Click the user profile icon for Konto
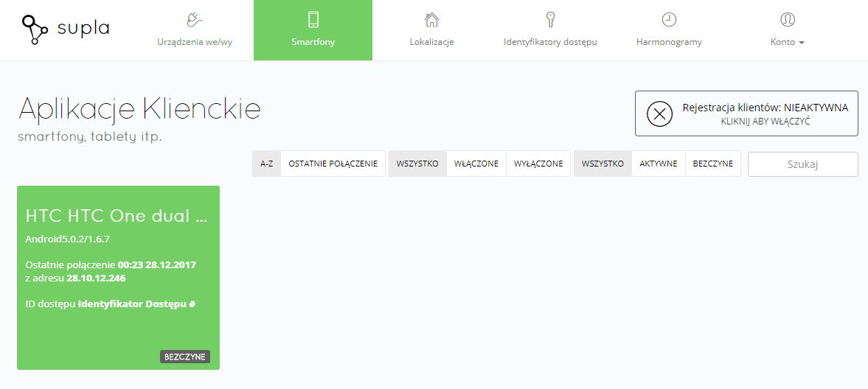Screen dimensions: 868x389 pos(787,19)
